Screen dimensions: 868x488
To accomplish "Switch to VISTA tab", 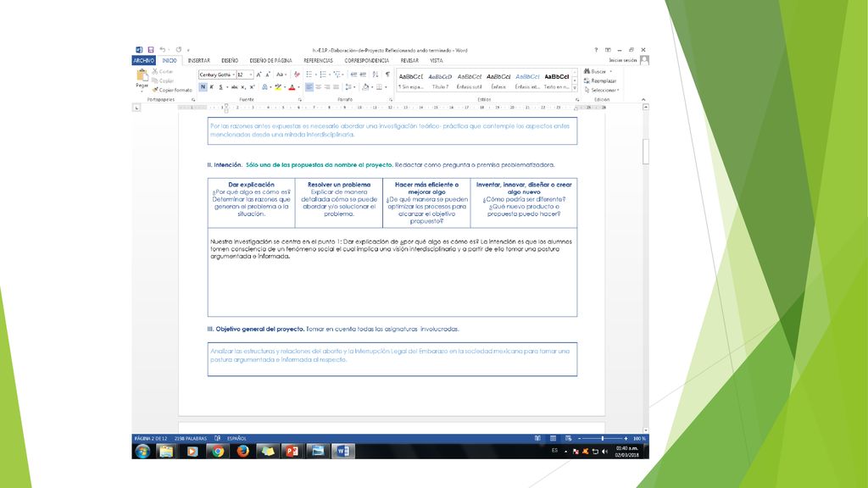I will click(437, 61).
